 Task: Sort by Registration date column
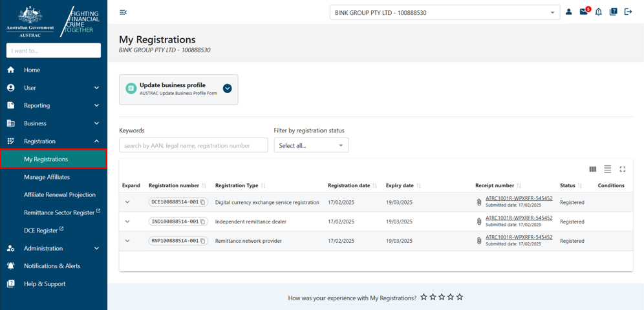[375, 186]
